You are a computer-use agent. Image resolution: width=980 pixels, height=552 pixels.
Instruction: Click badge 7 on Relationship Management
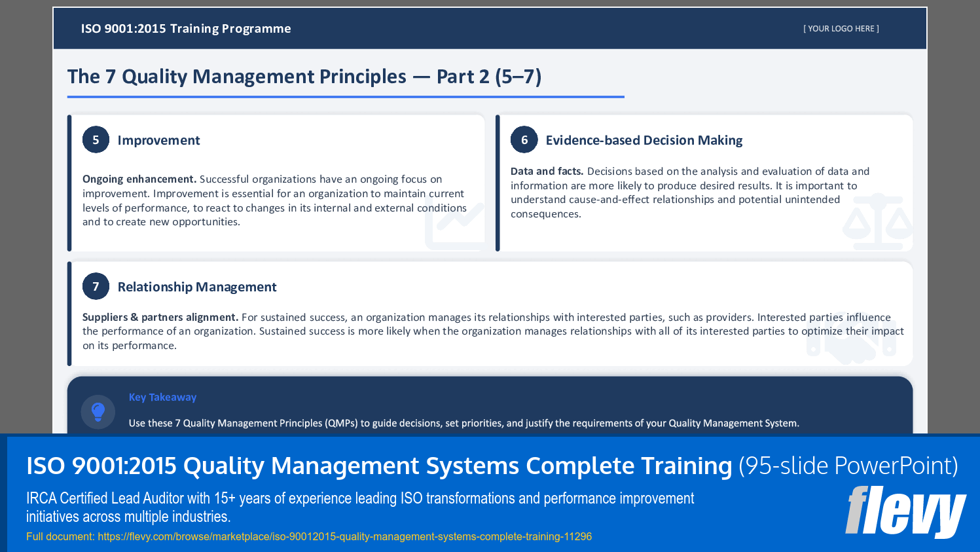tap(95, 286)
